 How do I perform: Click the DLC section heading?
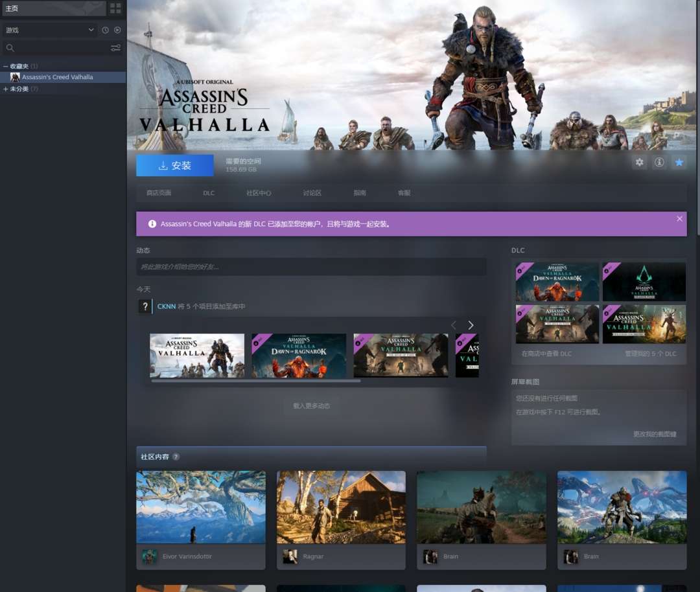point(518,250)
